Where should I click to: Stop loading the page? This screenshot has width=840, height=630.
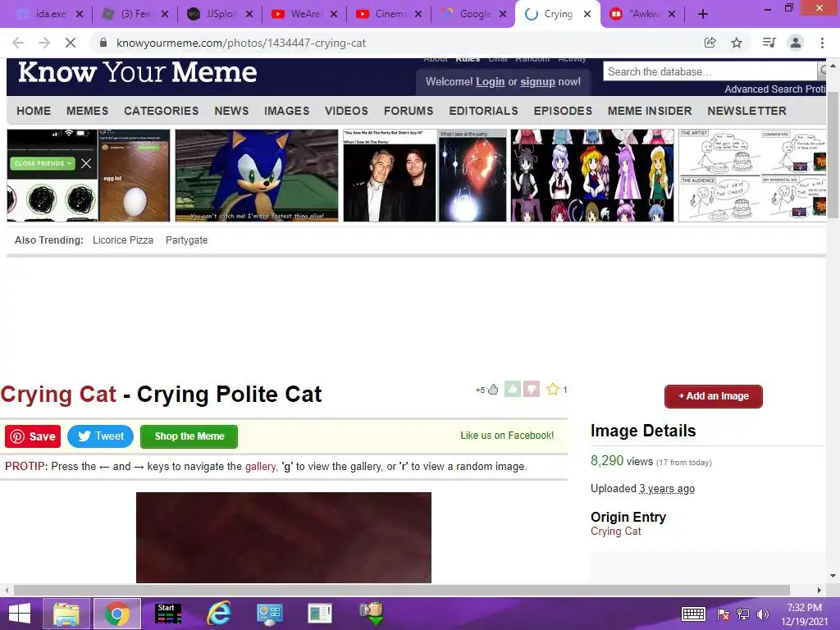[x=71, y=43]
